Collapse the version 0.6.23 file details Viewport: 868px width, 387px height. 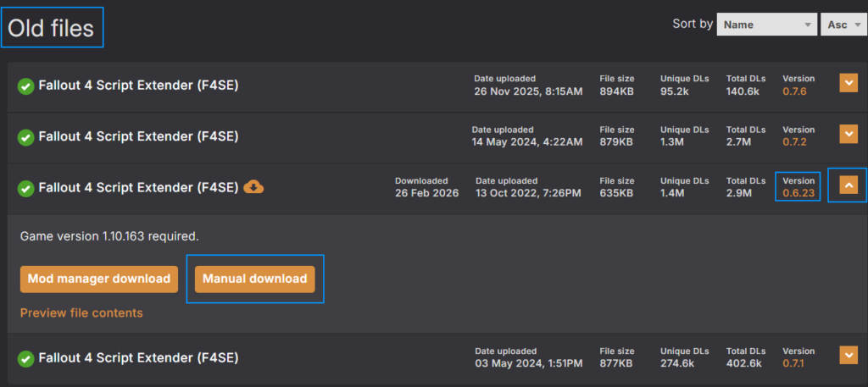coord(849,186)
